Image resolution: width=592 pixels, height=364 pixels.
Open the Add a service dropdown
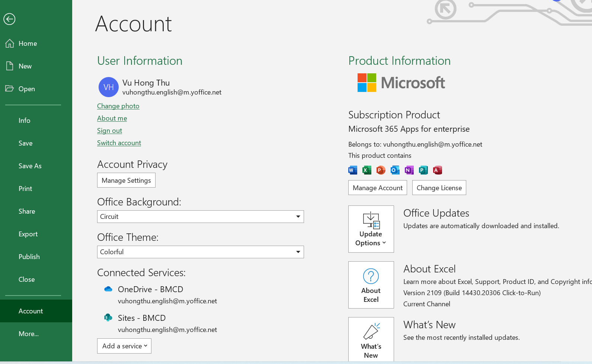pos(124,346)
